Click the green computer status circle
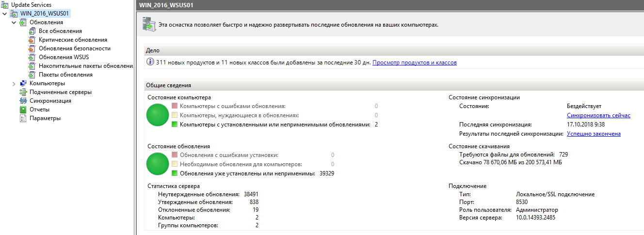Image resolution: width=644 pixels, height=235 pixels. click(x=157, y=115)
